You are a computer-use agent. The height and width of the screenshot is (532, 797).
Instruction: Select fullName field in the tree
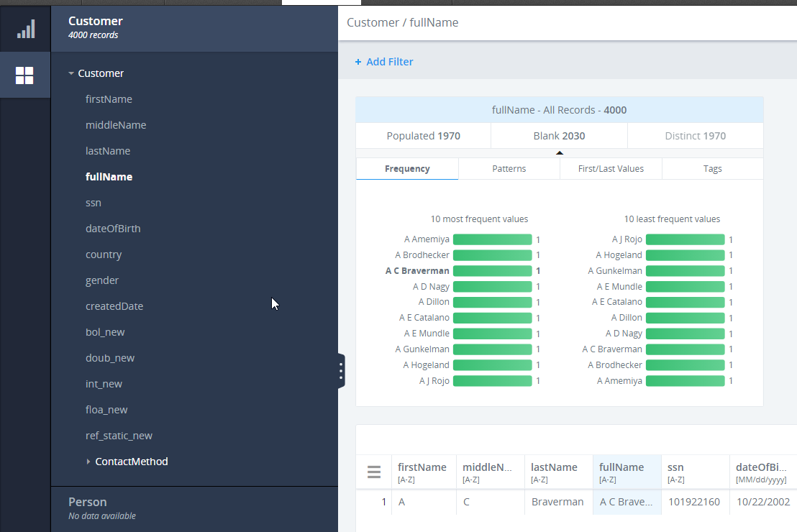click(x=109, y=177)
